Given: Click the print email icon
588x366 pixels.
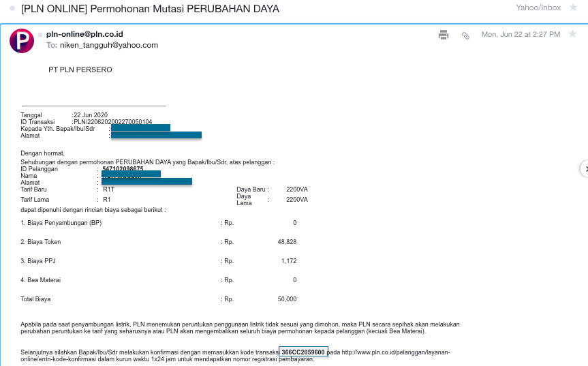Looking at the screenshot, I should (x=444, y=35).
